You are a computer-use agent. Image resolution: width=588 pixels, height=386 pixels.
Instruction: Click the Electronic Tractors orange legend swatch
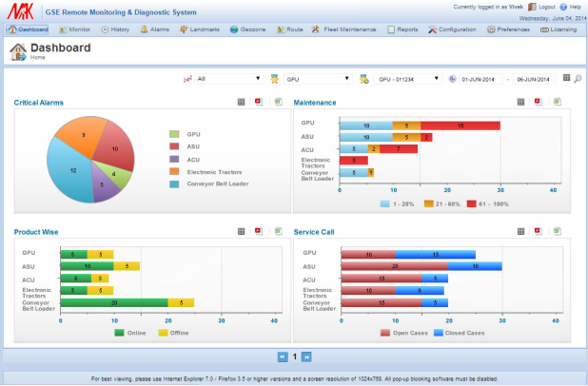174,172
